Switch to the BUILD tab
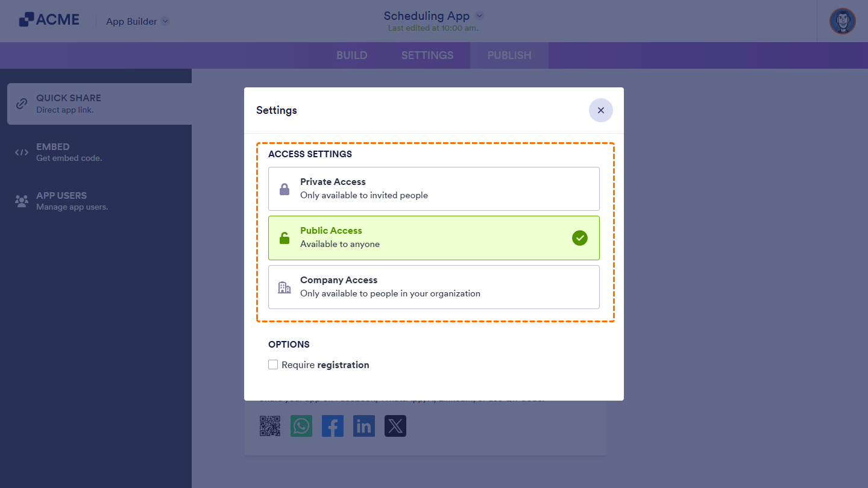 pos(351,55)
